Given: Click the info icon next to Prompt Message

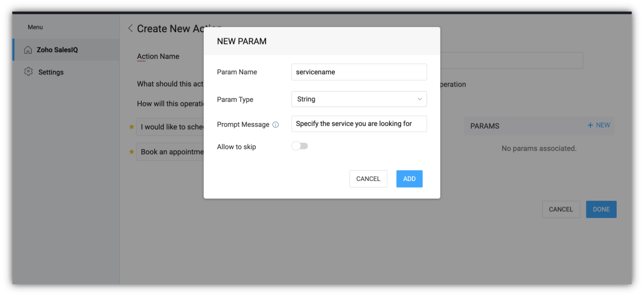Looking at the screenshot, I should pyautogui.click(x=275, y=125).
